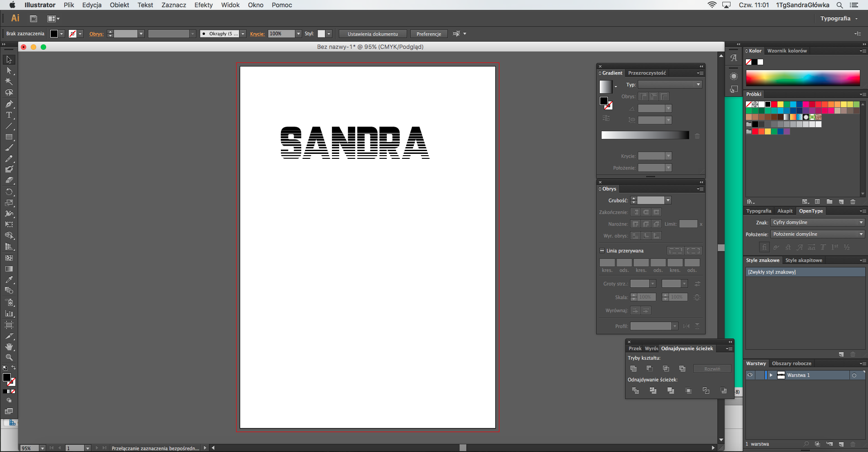Switch to Style akapitowe tab
The image size is (868, 452).
pos(804,260)
